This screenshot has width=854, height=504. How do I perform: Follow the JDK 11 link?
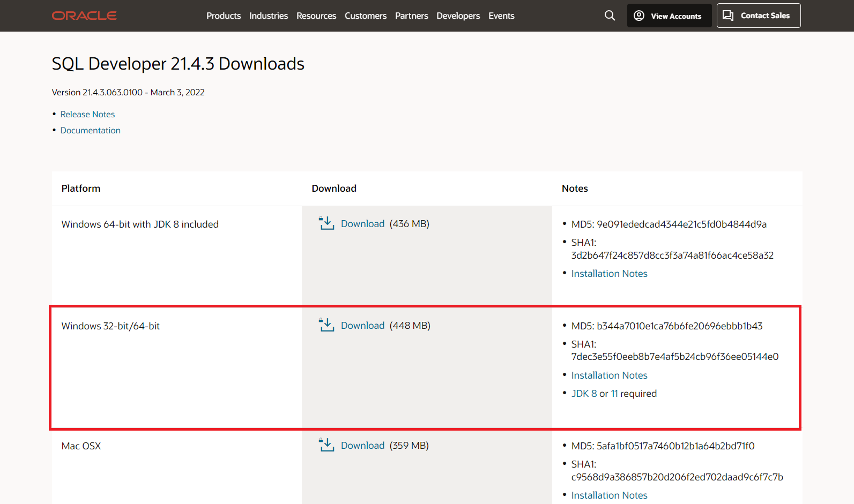(614, 393)
